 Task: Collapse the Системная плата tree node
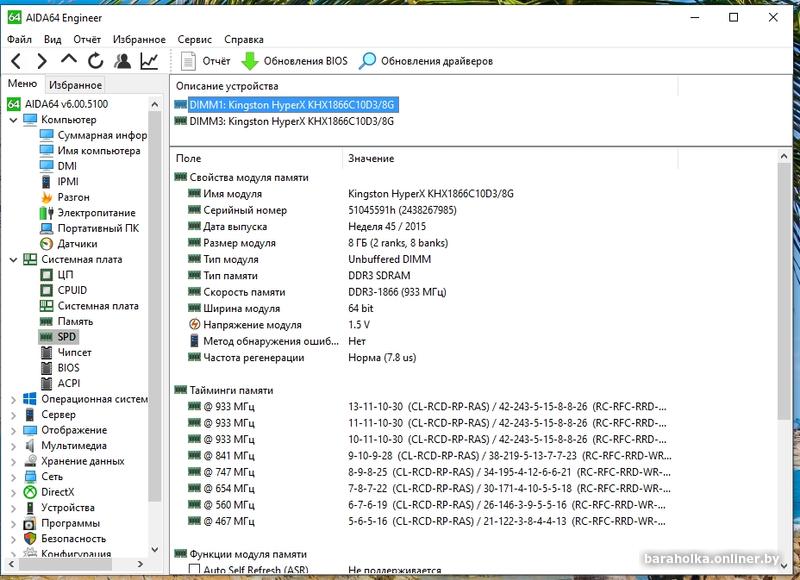coord(13,260)
